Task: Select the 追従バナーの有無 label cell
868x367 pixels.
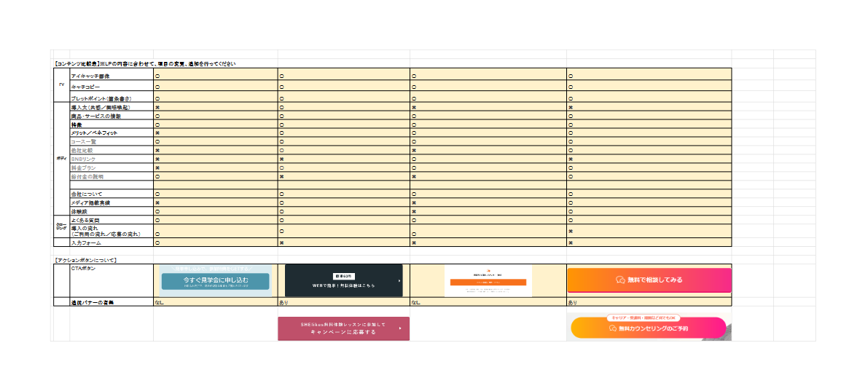Action: [x=111, y=302]
